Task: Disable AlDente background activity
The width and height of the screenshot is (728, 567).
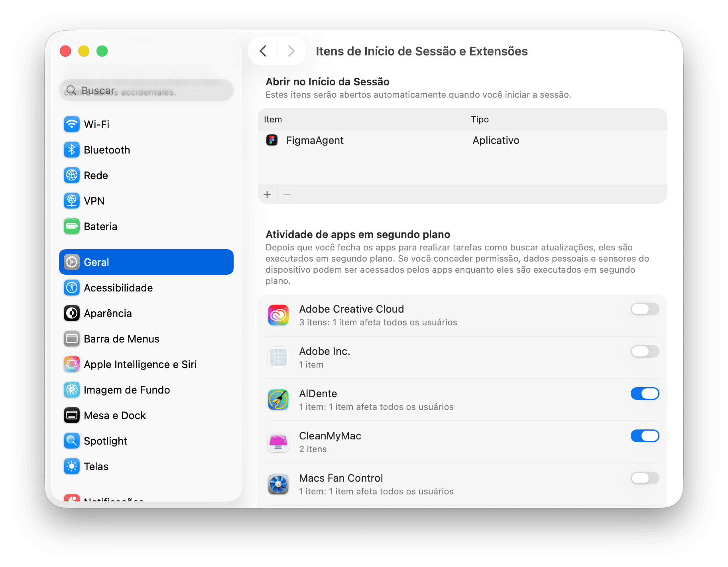Action: [x=645, y=394]
